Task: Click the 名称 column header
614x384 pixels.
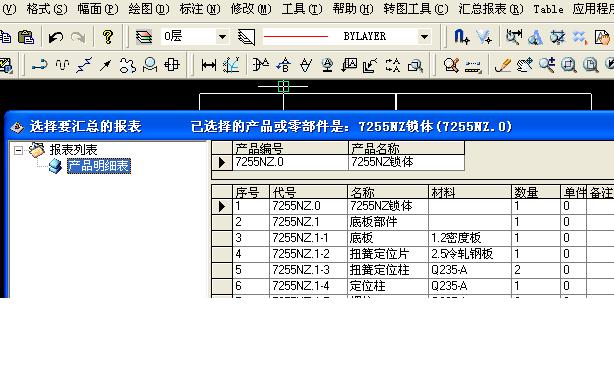Action: (388, 192)
